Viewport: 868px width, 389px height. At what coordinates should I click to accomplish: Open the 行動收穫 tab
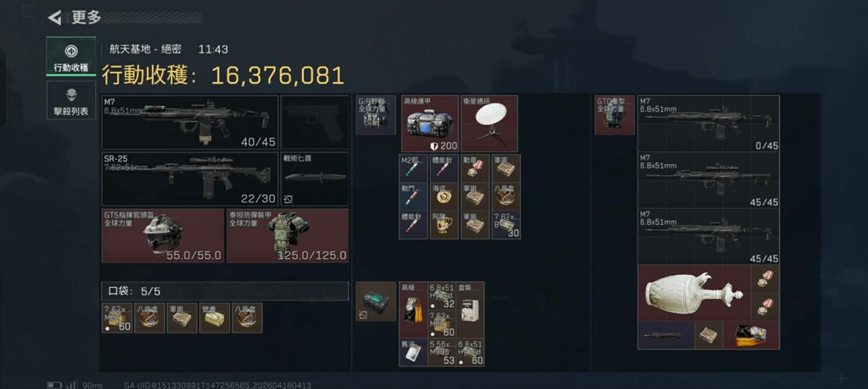71,57
